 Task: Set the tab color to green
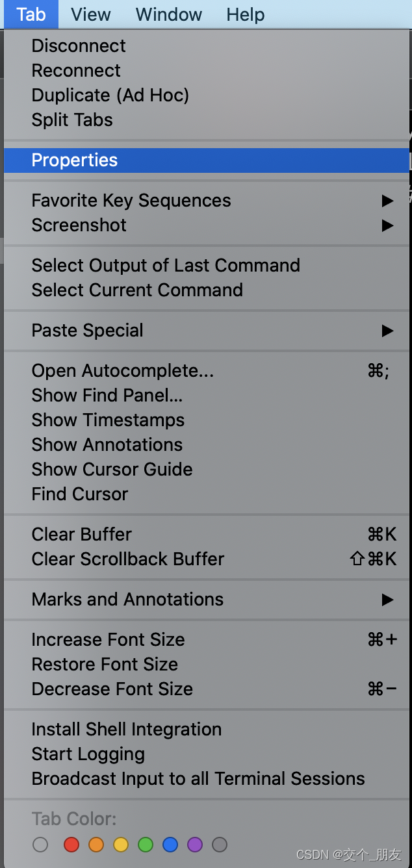pyautogui.click(x=146, y=845)
